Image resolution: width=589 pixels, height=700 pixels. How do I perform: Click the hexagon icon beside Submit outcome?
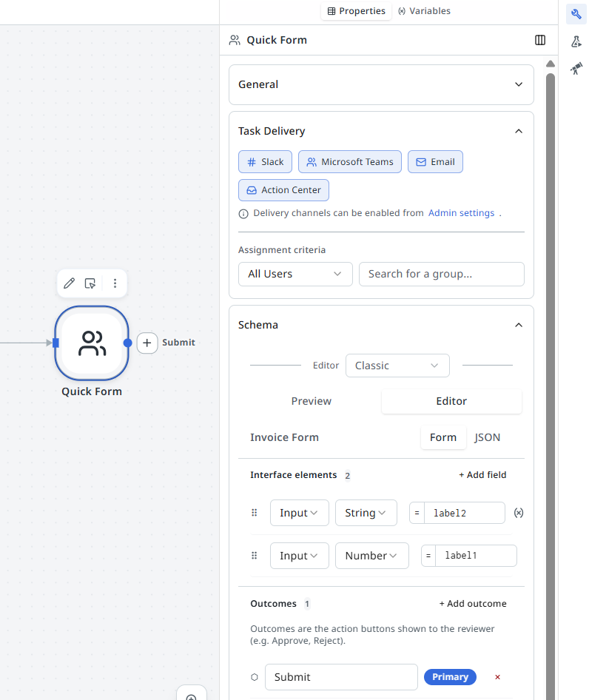255,677
